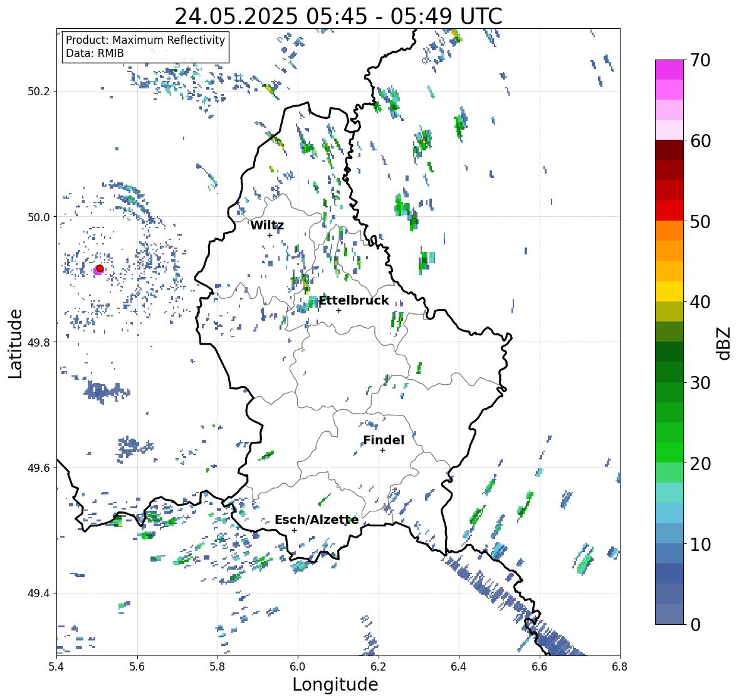The width and height of the screenshot is (739, 700).
Task: Click the 6.8 longitude tick label
Action: pos(621,667)
